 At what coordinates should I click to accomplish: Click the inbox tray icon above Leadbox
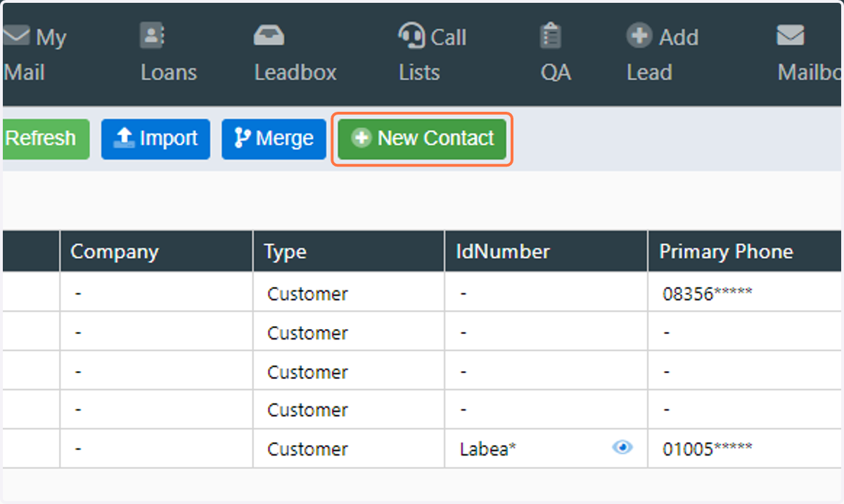pos(269,35)
